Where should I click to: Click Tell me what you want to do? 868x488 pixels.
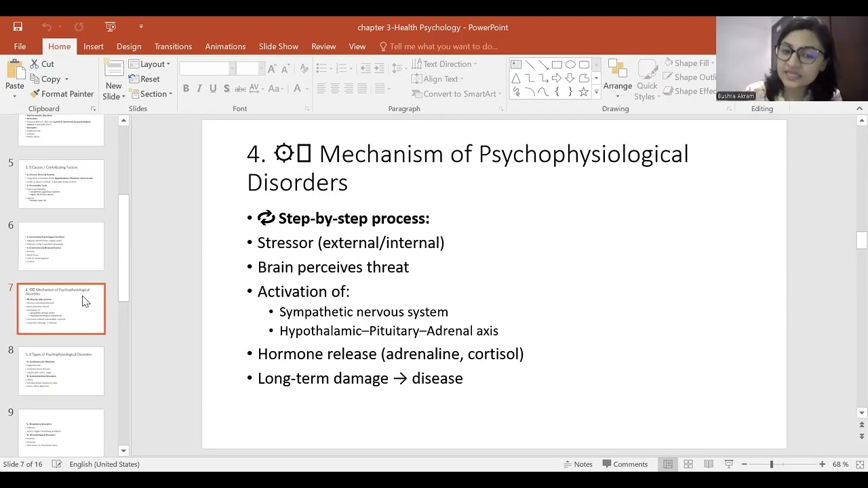439,46
